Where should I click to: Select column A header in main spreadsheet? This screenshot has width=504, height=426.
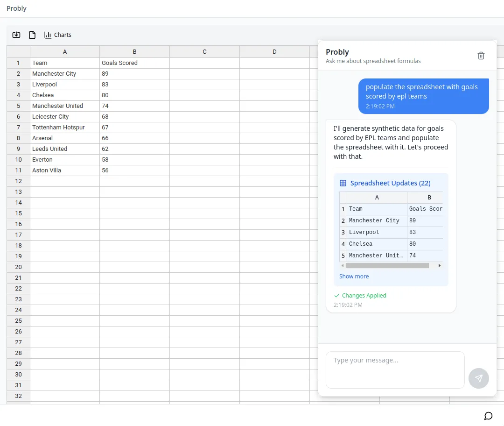coord(65,51)
